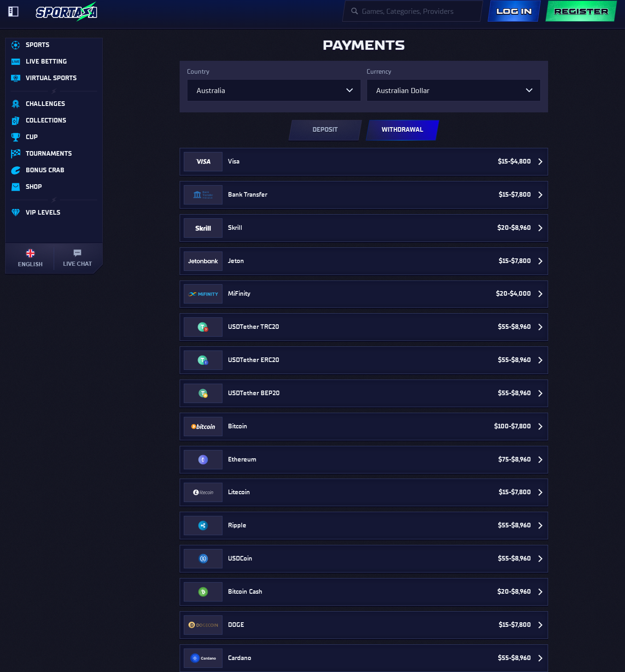
Task: Expand the Skrill payment row chevron
Action: tap(540, 228)
